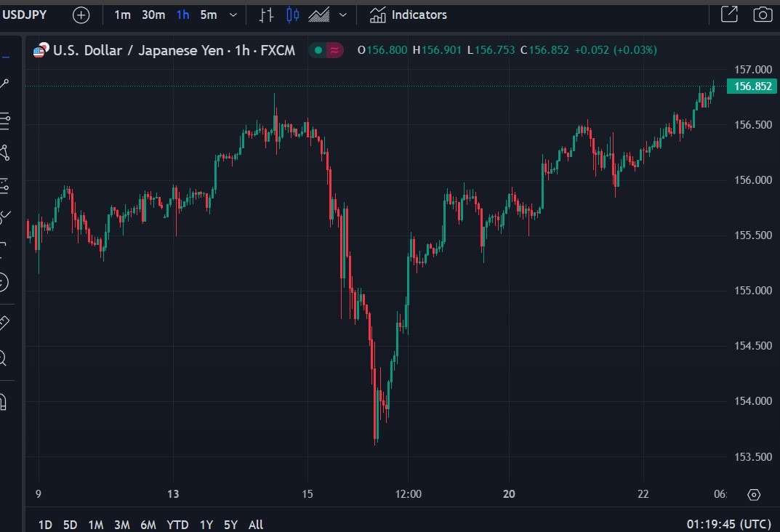Screen dimensions: 780x532
Task: Select the zoom in magnifier tool
Action: click(x=2, y=358)
